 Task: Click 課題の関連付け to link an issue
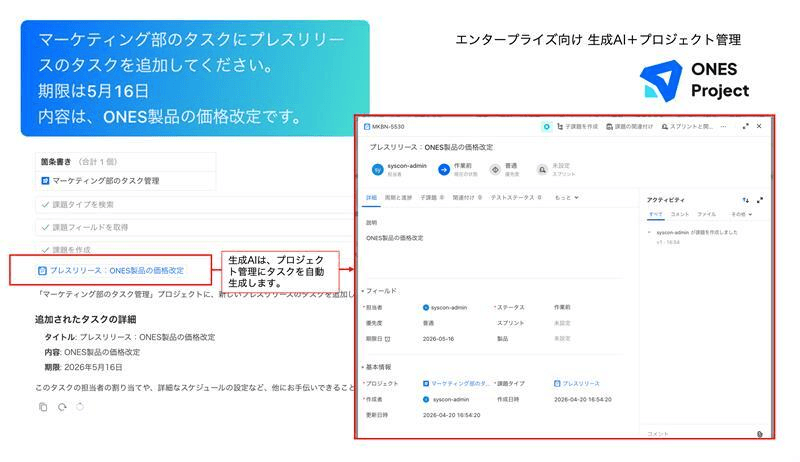(629, 126)
